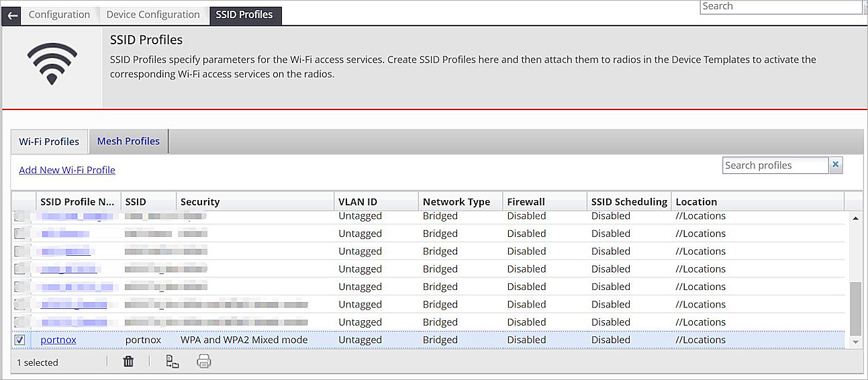Go to Device Configuration breadcrumb
868x380 pixels.
click(x=153, y=15)
